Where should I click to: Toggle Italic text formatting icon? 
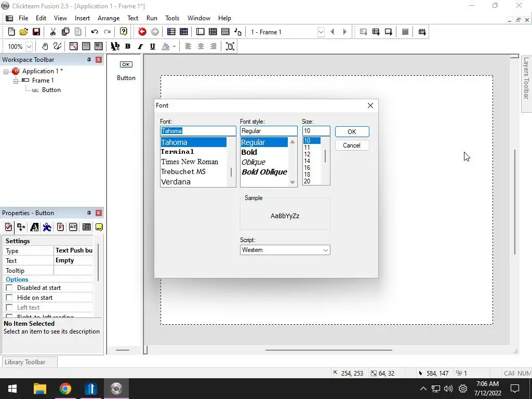(x=140, y=46)
